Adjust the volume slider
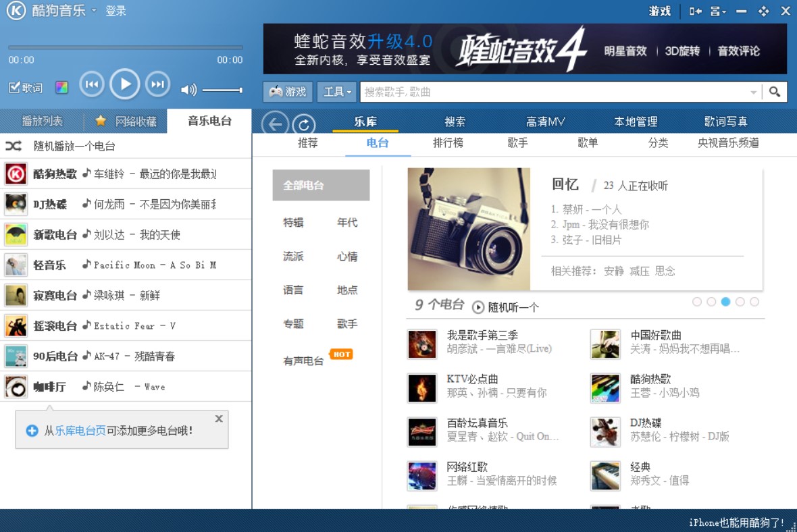Screen dimensions: 797x532 (x=223, y=90)
